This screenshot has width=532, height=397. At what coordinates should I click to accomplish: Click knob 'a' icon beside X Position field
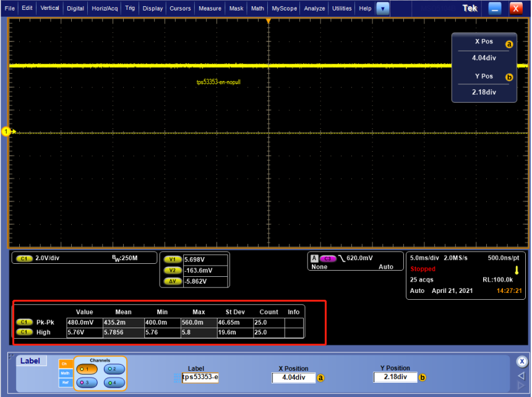(320, 377)
